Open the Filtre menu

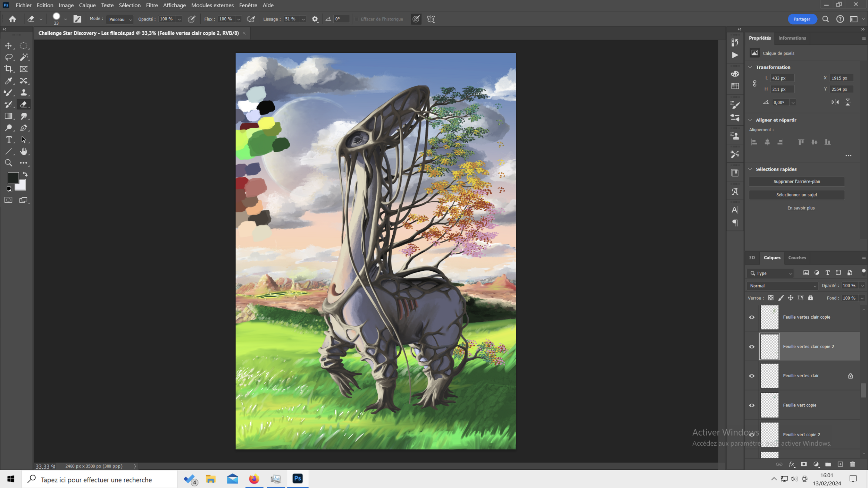[x=152, y=5]
